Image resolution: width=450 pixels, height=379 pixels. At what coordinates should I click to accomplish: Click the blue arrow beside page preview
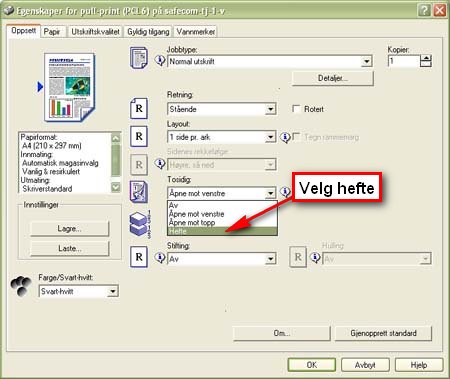point(40,87)
